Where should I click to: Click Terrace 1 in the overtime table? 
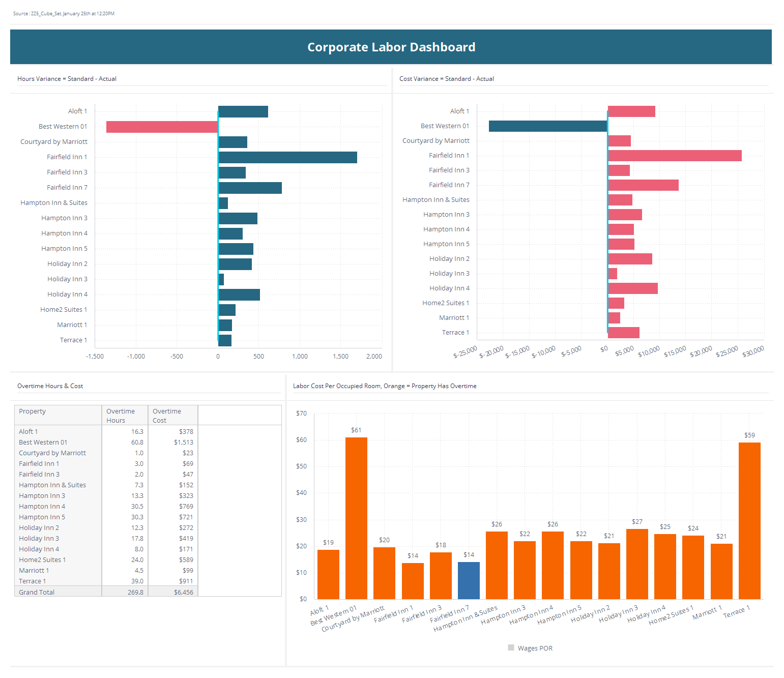coord(33,581)
